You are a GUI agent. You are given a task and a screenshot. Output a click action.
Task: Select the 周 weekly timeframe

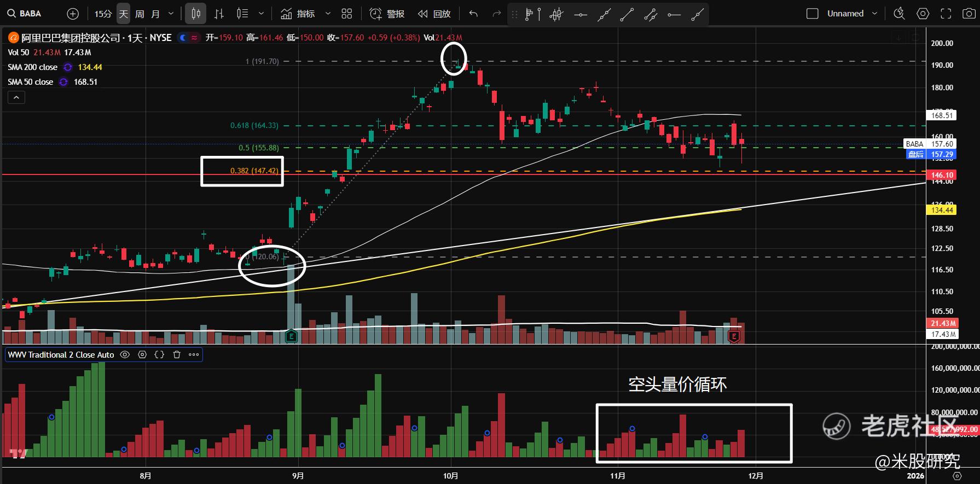(x=140, y=14)
